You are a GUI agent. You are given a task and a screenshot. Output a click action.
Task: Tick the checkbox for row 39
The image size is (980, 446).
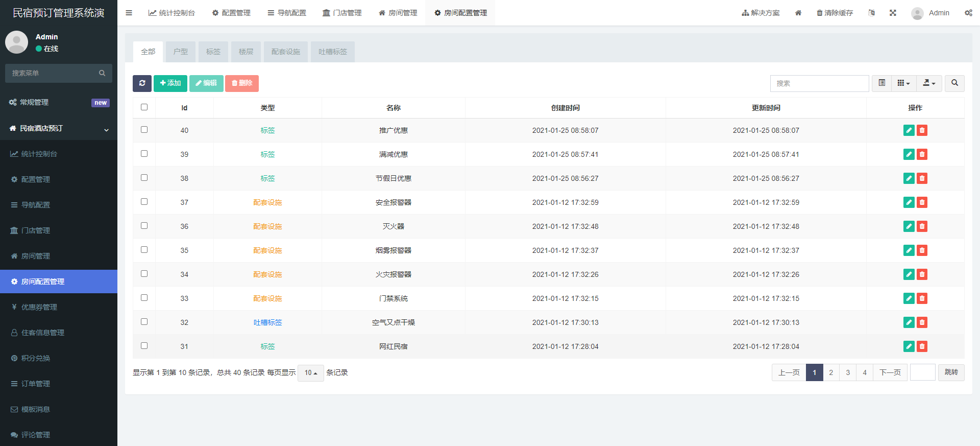[144, 154]
